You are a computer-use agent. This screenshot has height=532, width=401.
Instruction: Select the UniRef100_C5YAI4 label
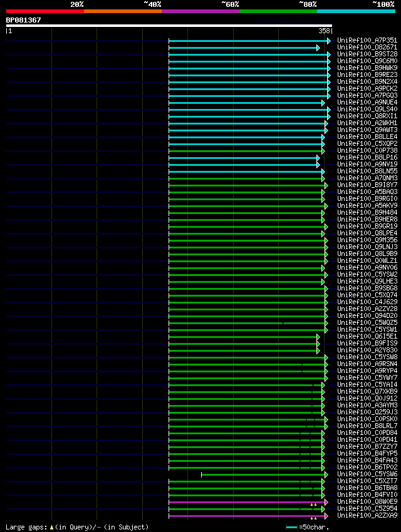pyautogui.click(x=367, y=385)
